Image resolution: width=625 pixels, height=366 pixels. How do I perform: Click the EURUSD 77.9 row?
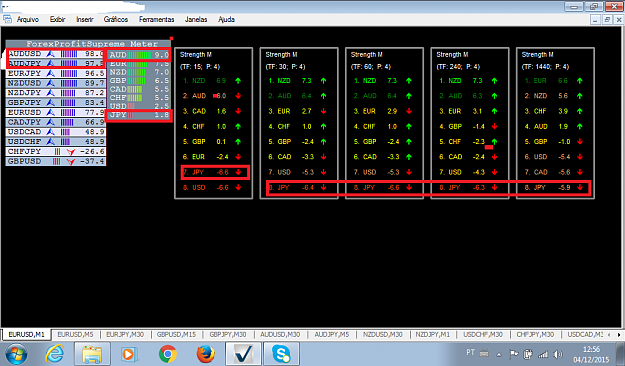pos(56,112)
